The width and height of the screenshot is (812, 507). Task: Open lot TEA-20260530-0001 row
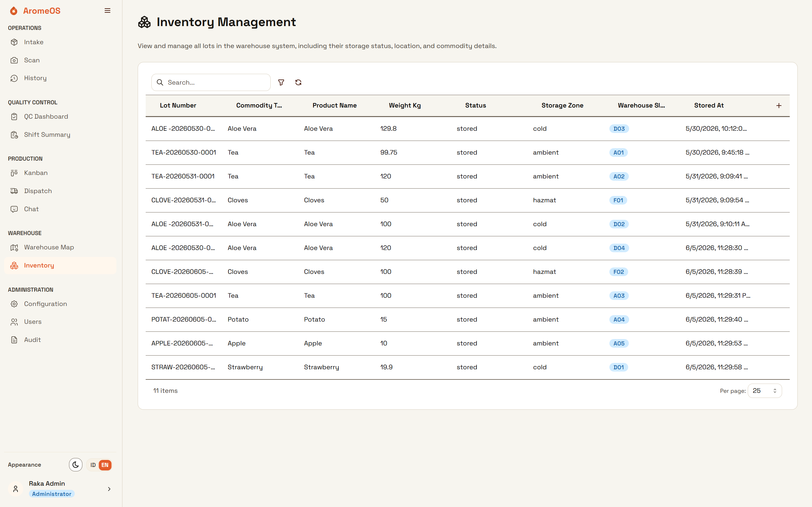(x=467, y=153)
